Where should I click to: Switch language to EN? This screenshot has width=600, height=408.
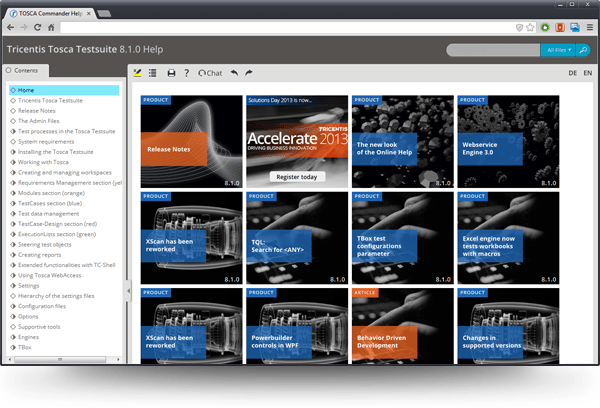click(588, 73)
